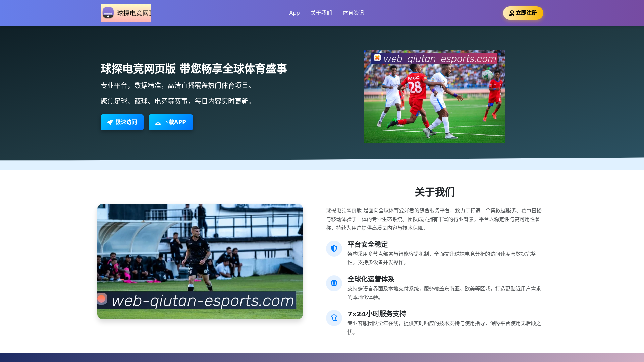
Task: Select the paragraph starting 专业客服团队全年在线
Action: 444,327
